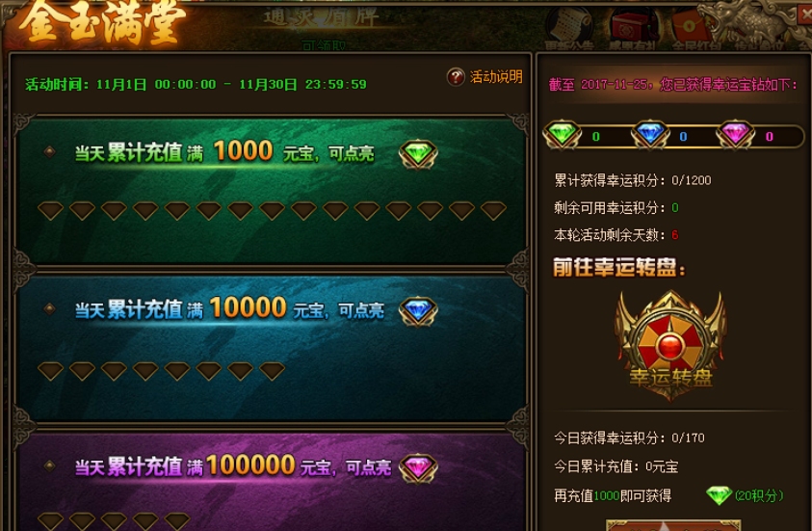Click last empty diamond slot in green row
812x531 pixels.
click(x=493, y=211)
